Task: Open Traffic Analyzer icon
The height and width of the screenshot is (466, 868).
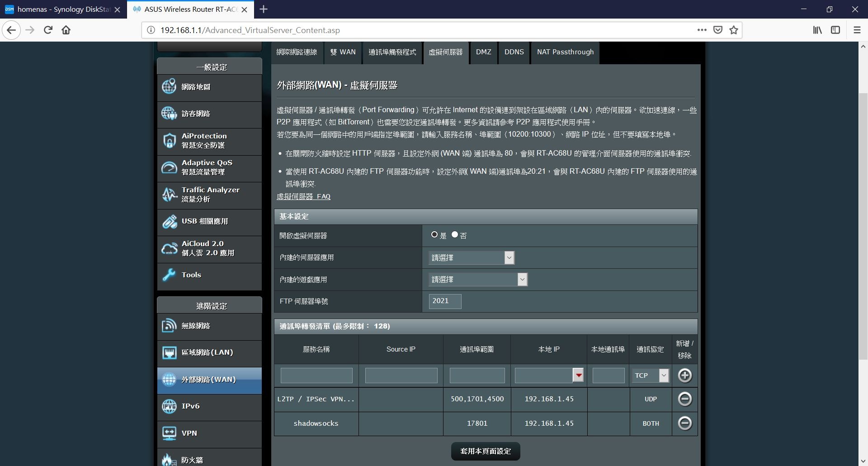Action: pos(169,195)
